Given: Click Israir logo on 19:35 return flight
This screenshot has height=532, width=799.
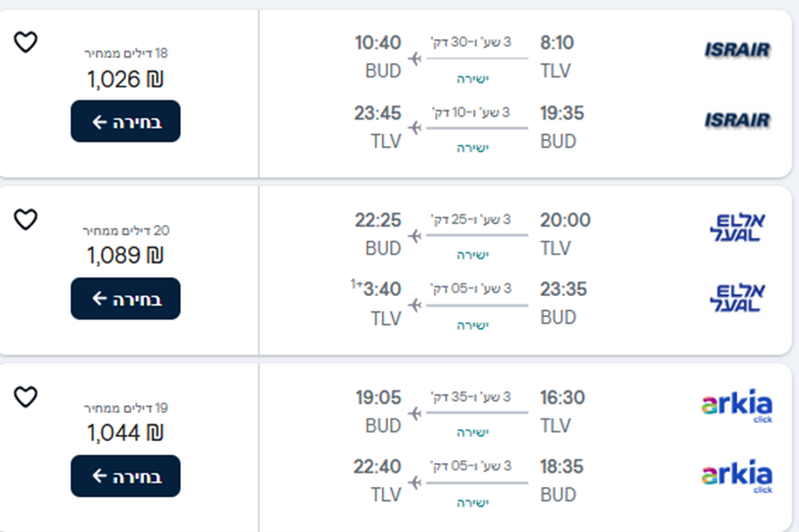Looking at the screenshot, I should point(737,121).
